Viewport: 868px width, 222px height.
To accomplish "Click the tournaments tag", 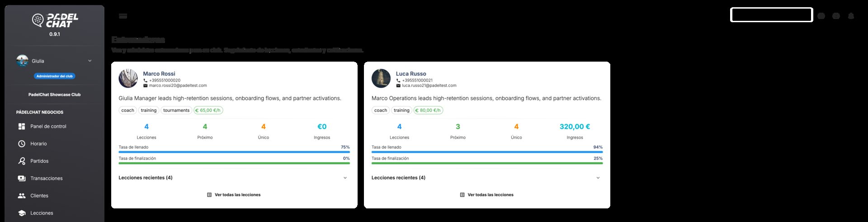I will (176, 110).
